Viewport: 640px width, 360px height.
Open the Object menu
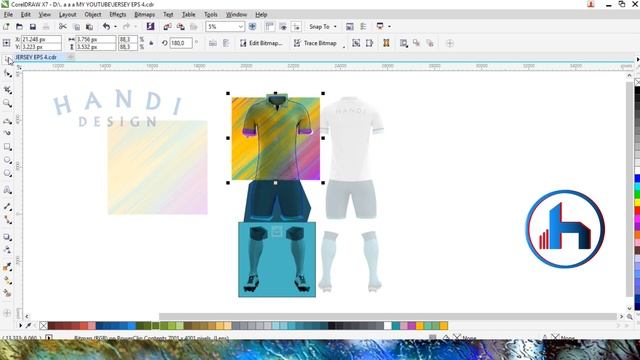(x=93, y=15)
